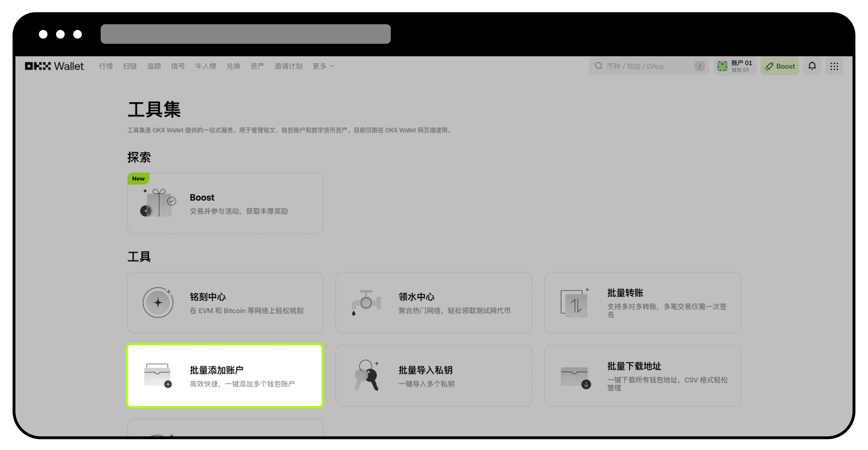The width and height of the screenshot is (868, 450).
Task: Click the search magnifier icon
Action: [x=598, y=66]
